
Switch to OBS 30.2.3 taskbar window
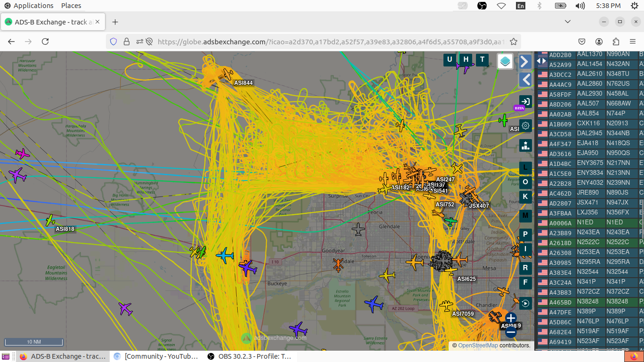(250, 356)
